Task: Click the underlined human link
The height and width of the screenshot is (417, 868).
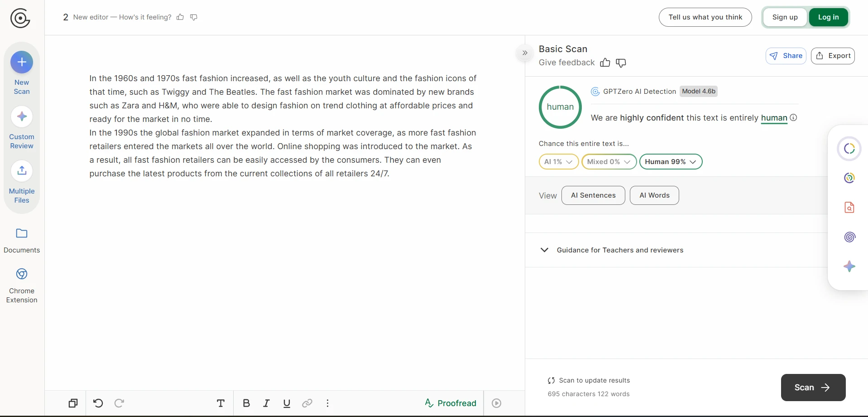Action: [774, 118]
